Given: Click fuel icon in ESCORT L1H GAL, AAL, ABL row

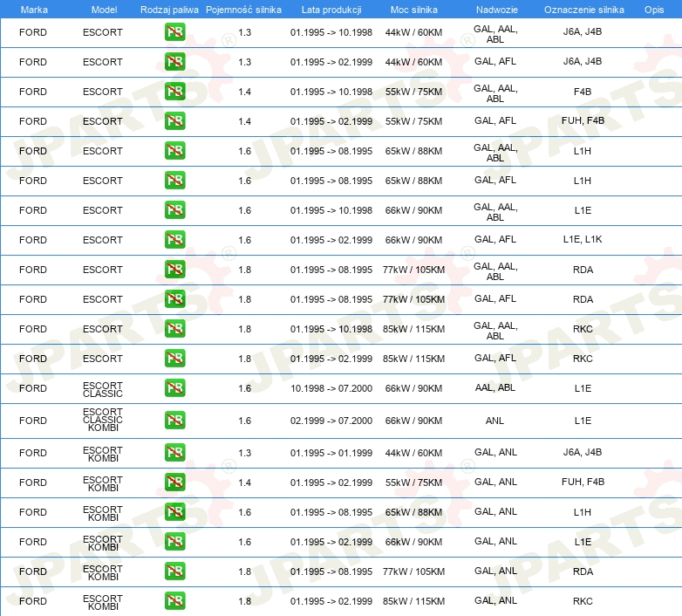Looking at the screenshot, I should (174, 151).
